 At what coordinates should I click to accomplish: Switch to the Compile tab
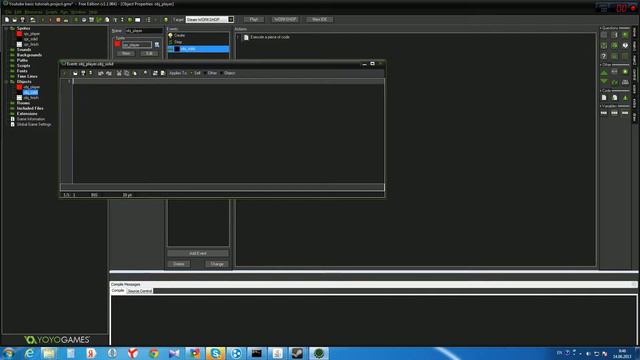pos(118,291)
